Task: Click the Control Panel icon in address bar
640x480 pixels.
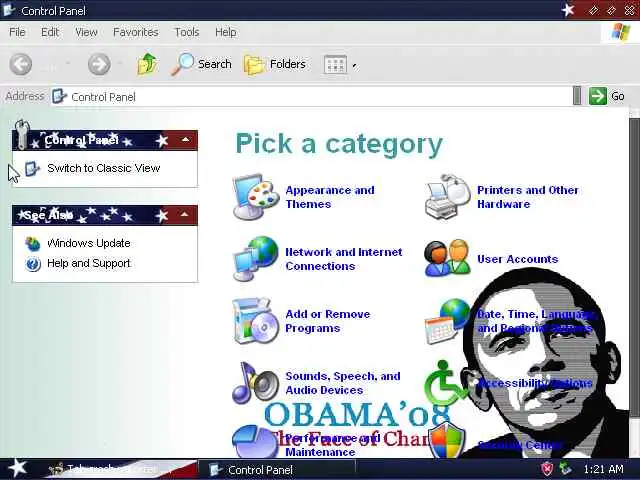Action: [x=59, y=97]
